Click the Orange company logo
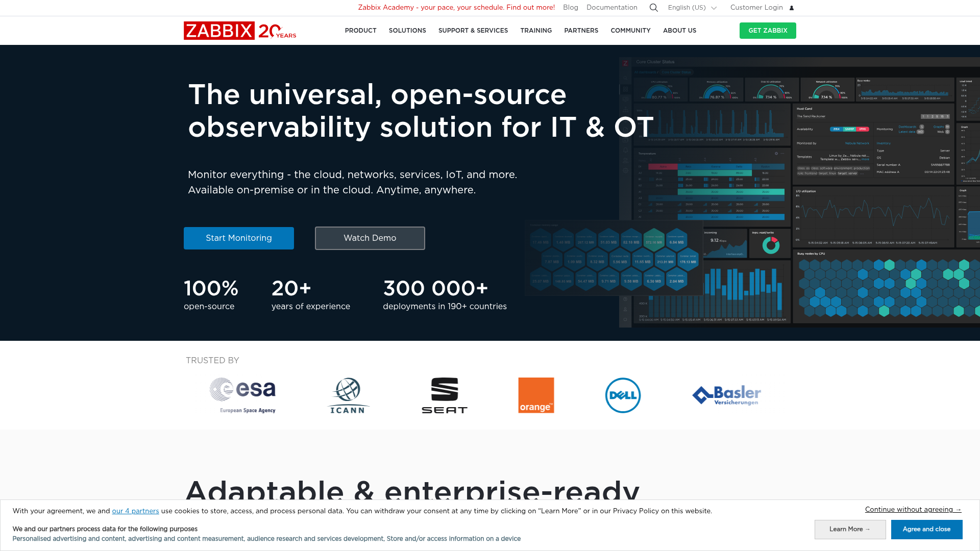This screenshot has height=551, width=980. coord(536,395)
